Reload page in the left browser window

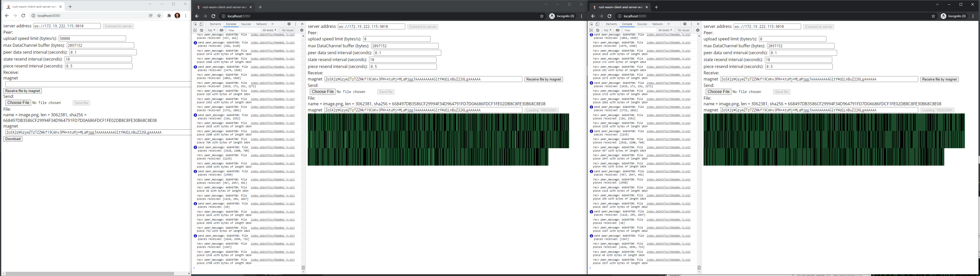click(23, 16)
